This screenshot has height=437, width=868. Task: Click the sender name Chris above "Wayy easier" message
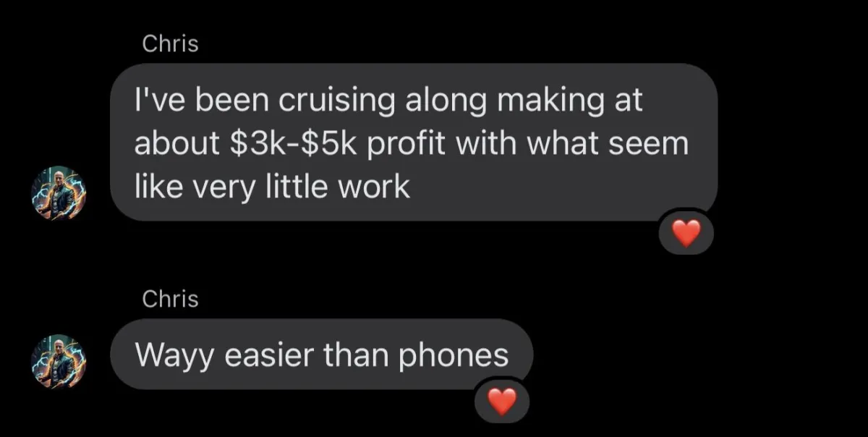tap(170, 298)
